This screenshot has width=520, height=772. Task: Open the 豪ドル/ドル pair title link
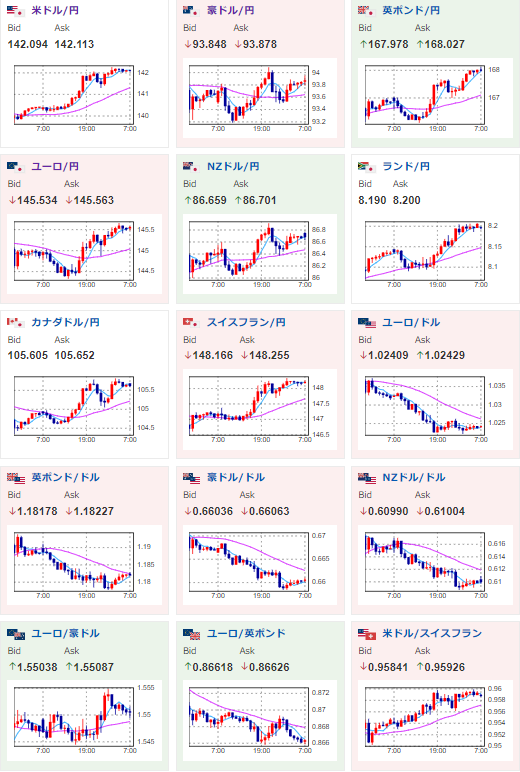pyautogui.click(x=236, y=478)
